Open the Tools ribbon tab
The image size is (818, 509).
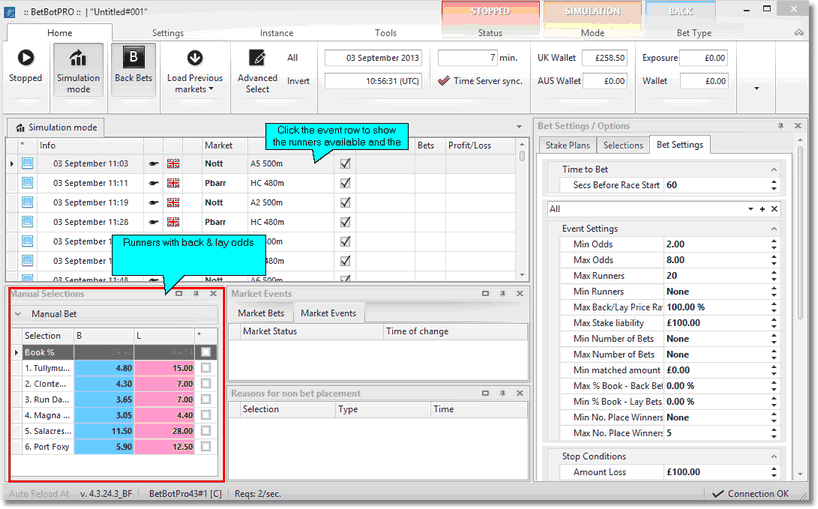386,33
